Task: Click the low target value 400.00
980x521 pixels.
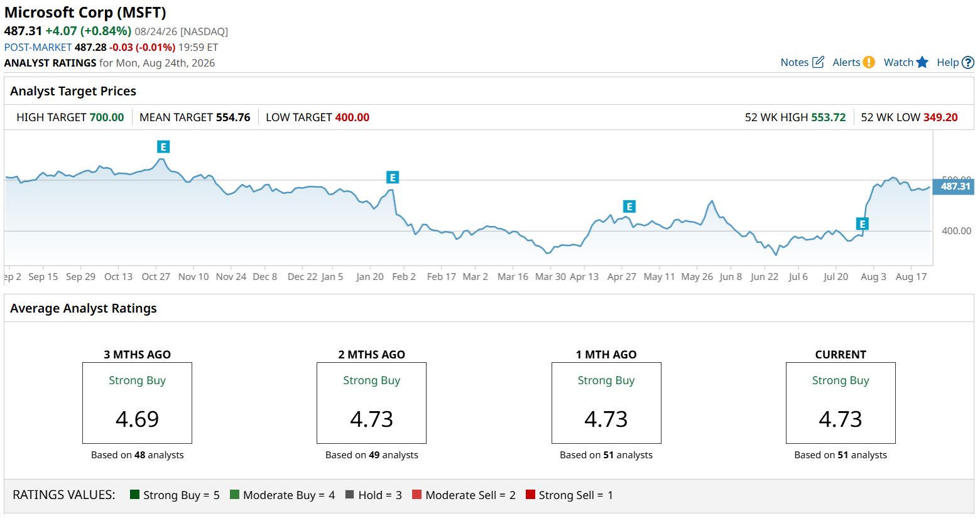Action: click(x=352, y=117)
